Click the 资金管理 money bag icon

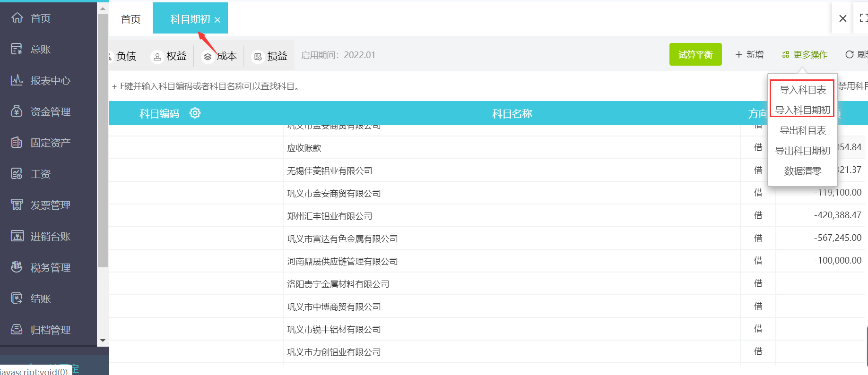click(x=17, y=111)
